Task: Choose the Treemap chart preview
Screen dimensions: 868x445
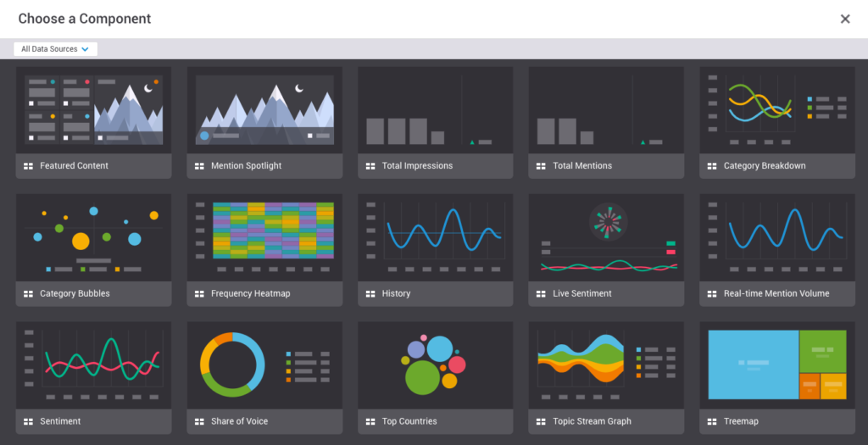Action: click(x=776, y=365)
